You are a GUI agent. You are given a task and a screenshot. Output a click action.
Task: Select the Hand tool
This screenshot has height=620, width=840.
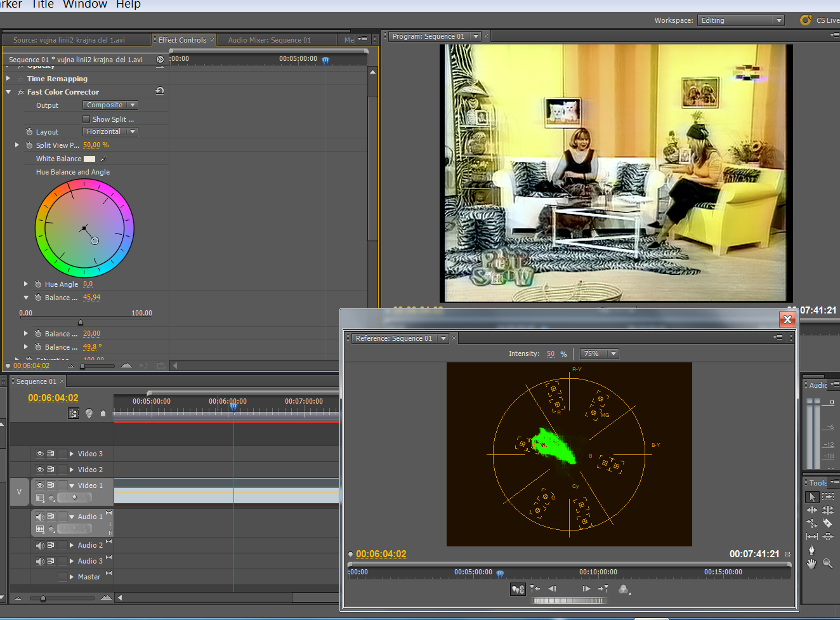point(811,564)
